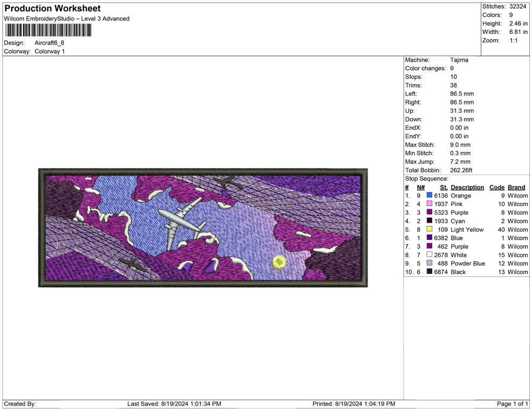Screen dimensions: 532x409
Task: Click the St. column header
Action: tap(443, 187)
